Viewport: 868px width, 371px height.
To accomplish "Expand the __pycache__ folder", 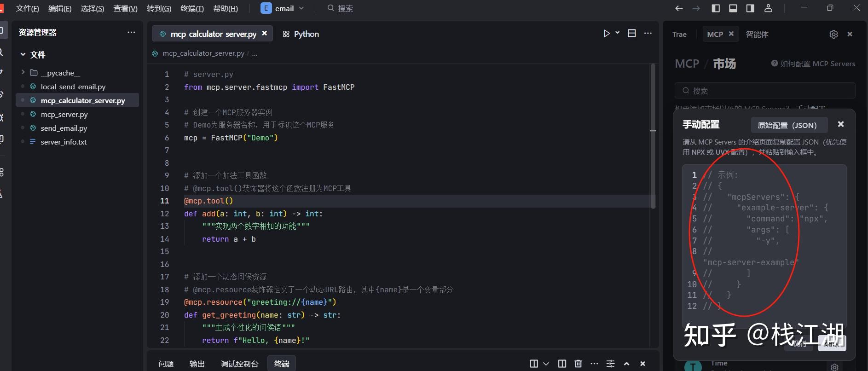I will 23,72.
